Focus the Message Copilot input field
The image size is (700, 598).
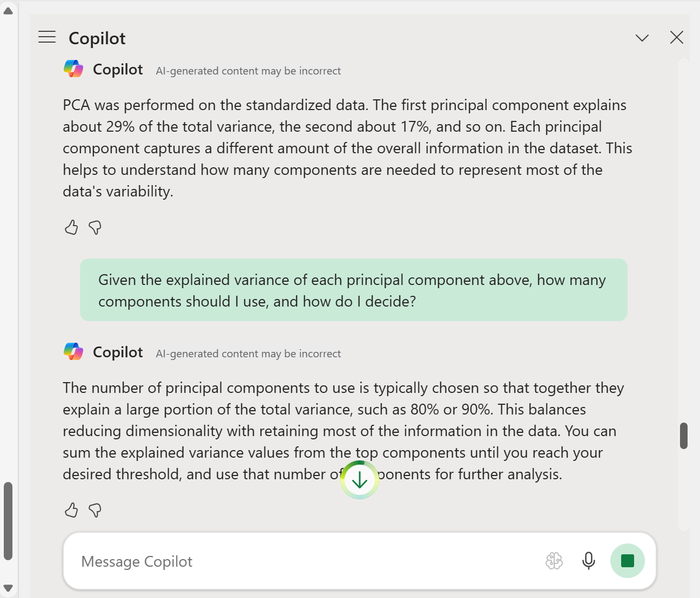pyautogui.click(x=302, y=561)
